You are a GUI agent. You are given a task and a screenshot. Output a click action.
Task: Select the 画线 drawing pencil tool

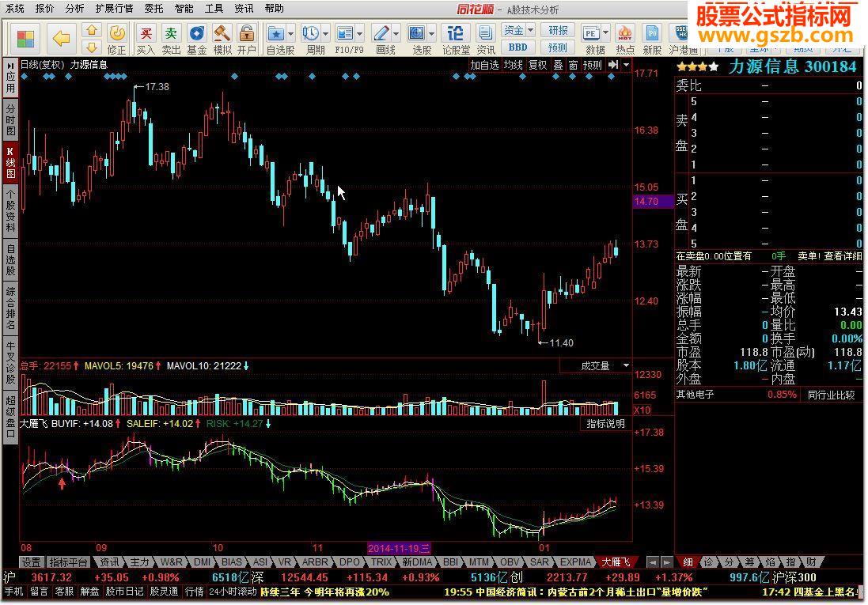[x=381, y=33]
